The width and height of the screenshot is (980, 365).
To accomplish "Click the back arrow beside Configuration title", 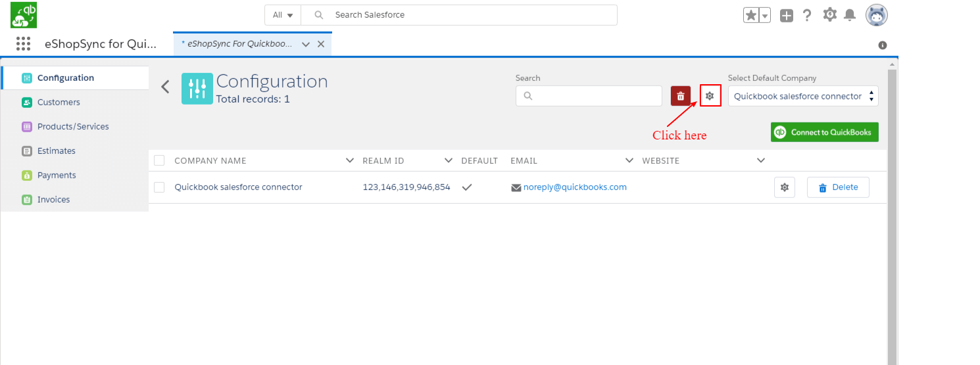I will (166, 87).
